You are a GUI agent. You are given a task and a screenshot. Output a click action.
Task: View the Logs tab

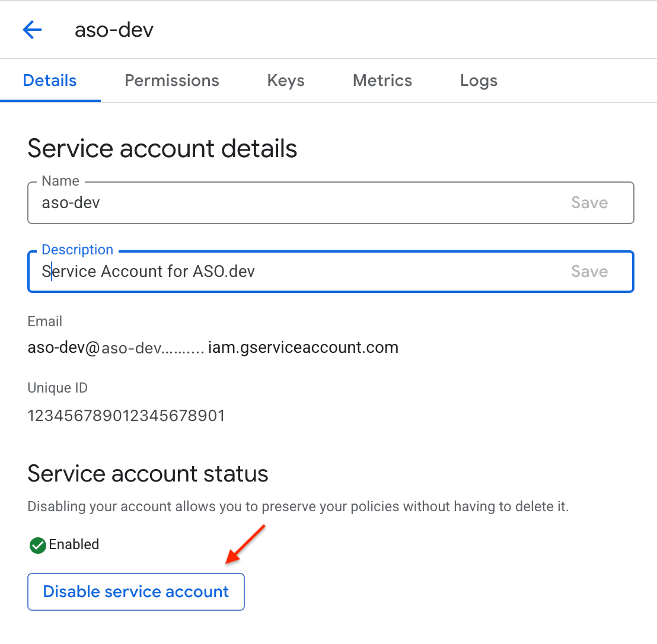point(478,81)
